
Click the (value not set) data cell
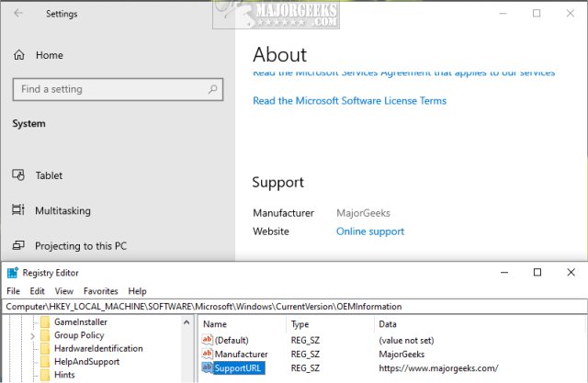[406, 340]
